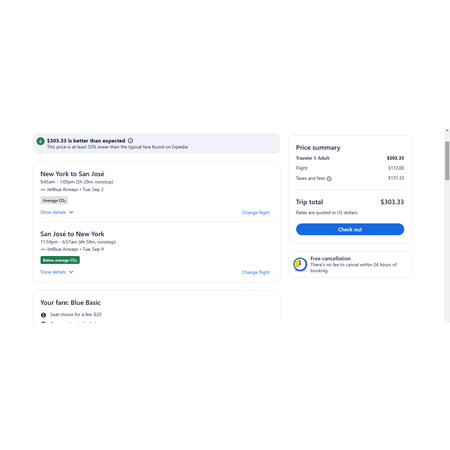
Task: Click the Check out button
Action: pos(350,229)
